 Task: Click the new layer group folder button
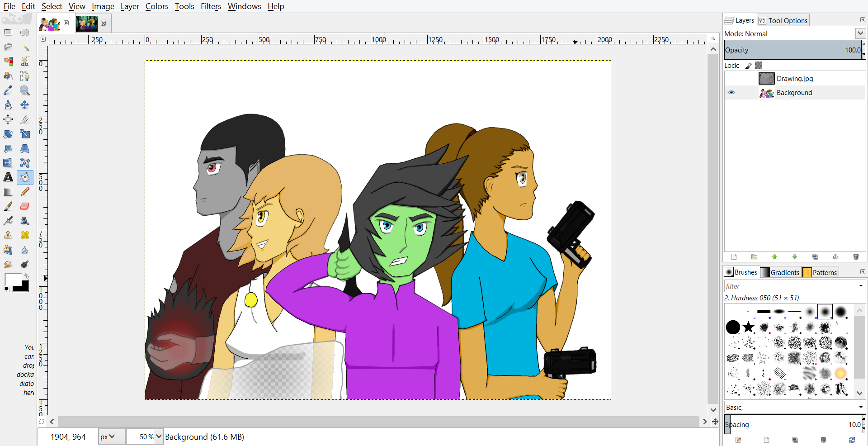point(754,256)
